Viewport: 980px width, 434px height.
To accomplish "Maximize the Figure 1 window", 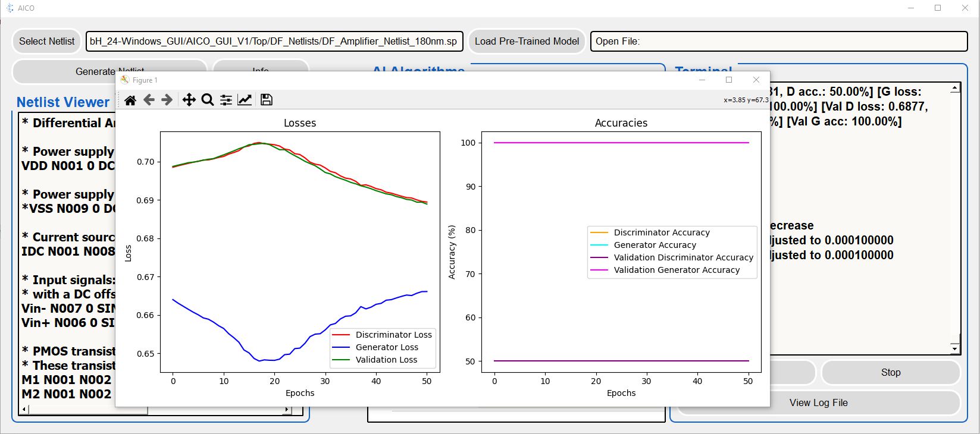I will pyautogui.click(x=729, y=80).
